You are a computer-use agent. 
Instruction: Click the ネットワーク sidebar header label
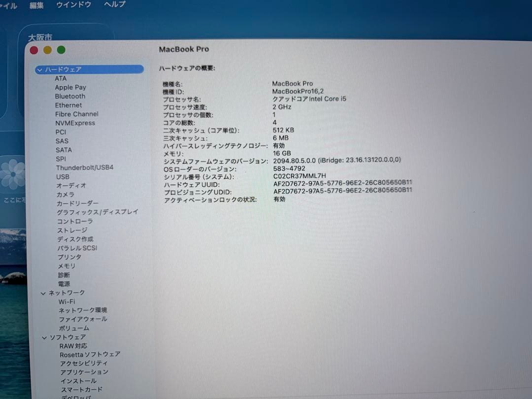[x=67, y=293]
